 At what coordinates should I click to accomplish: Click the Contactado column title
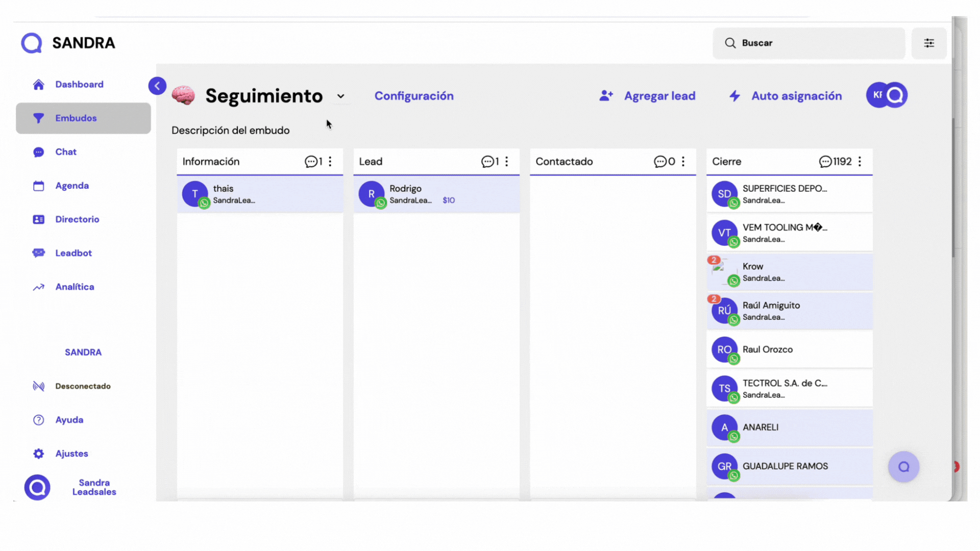click(564, 162)
